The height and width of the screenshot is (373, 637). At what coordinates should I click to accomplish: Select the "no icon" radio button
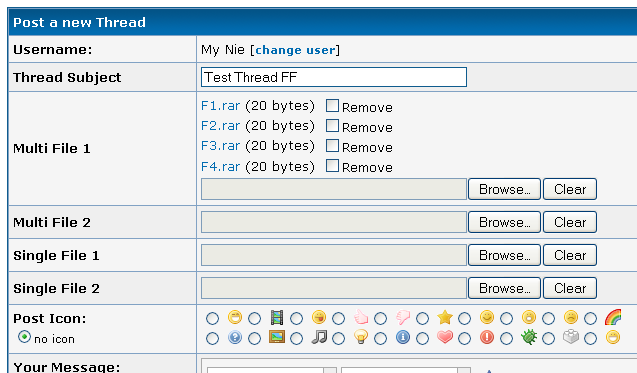[24, 337]
